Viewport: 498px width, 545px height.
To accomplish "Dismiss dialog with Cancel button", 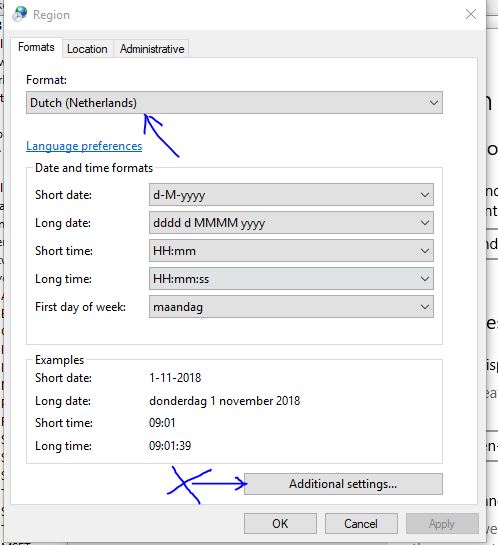I will pos(361,523).
